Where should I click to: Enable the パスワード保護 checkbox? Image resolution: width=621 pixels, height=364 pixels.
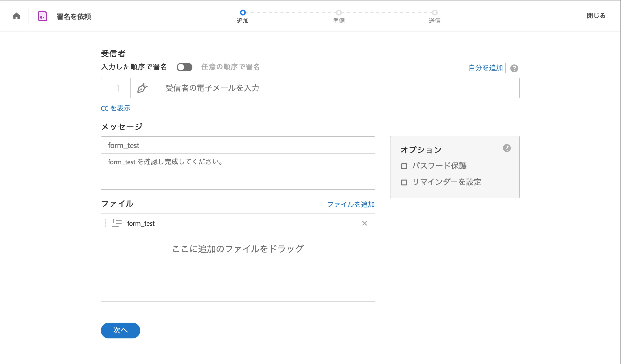404,166
